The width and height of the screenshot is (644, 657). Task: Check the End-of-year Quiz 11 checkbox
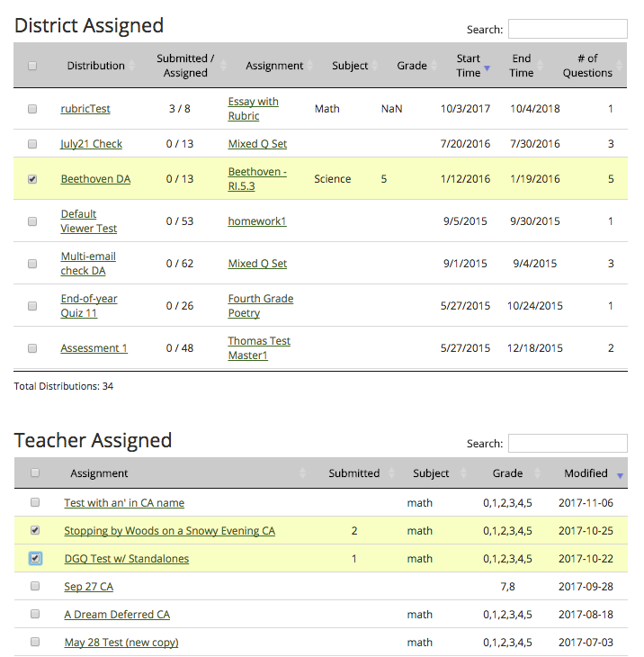pos(32,306)
